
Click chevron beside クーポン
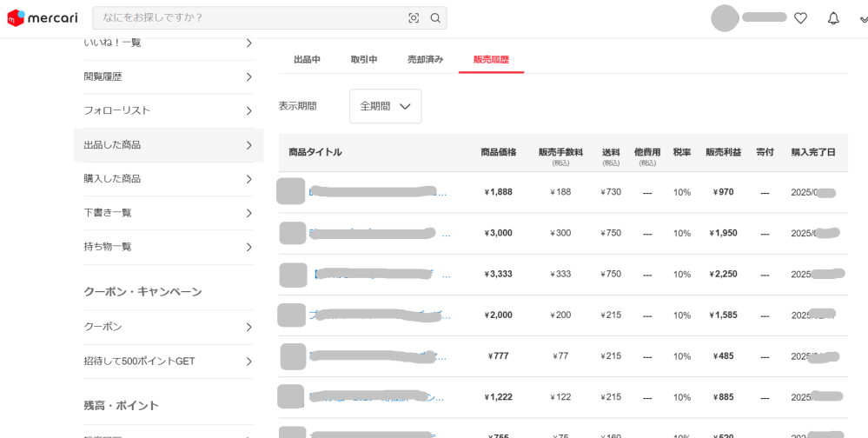pos(248,327)
